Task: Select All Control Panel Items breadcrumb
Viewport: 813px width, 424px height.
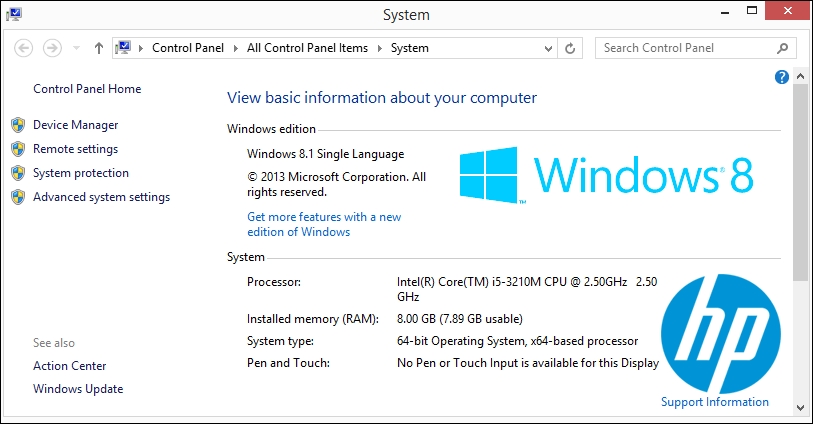Action: click(x=307, y=48)
